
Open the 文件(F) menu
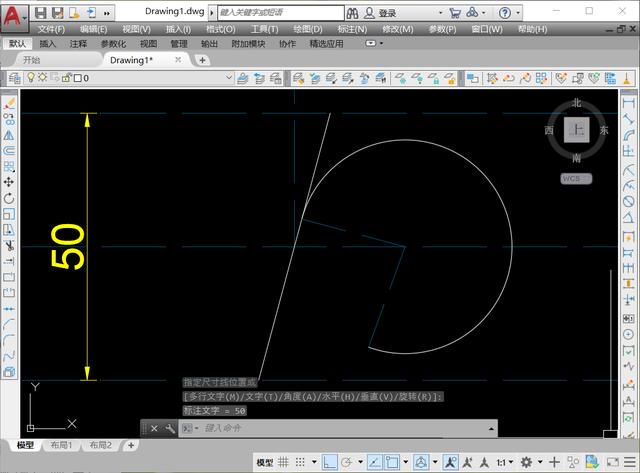click(51, 29)
